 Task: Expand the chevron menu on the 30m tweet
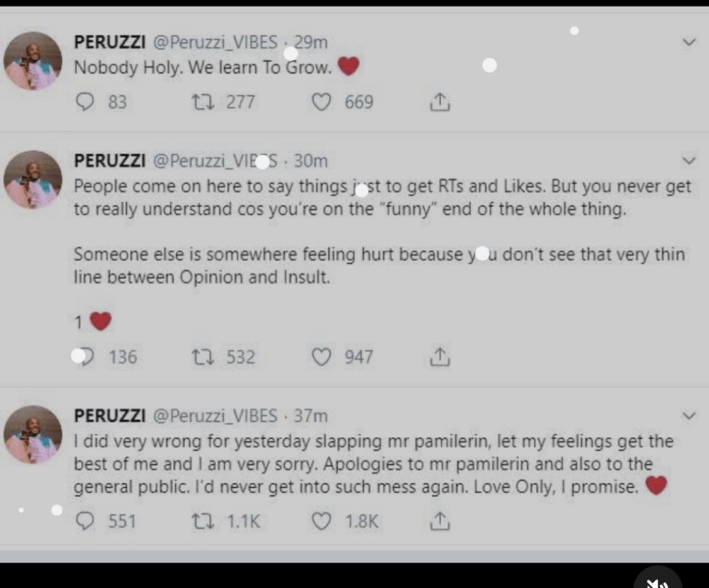click(689, 161)
